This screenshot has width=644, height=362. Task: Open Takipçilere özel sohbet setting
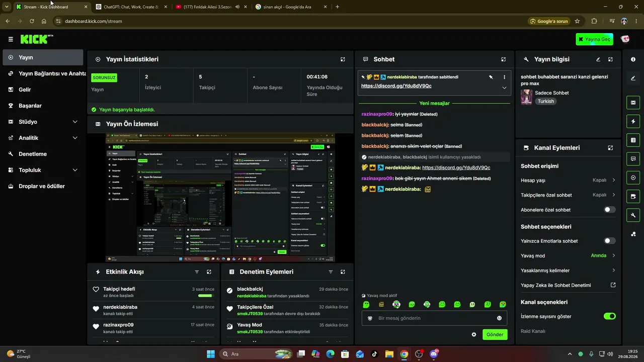click(568, 195)
